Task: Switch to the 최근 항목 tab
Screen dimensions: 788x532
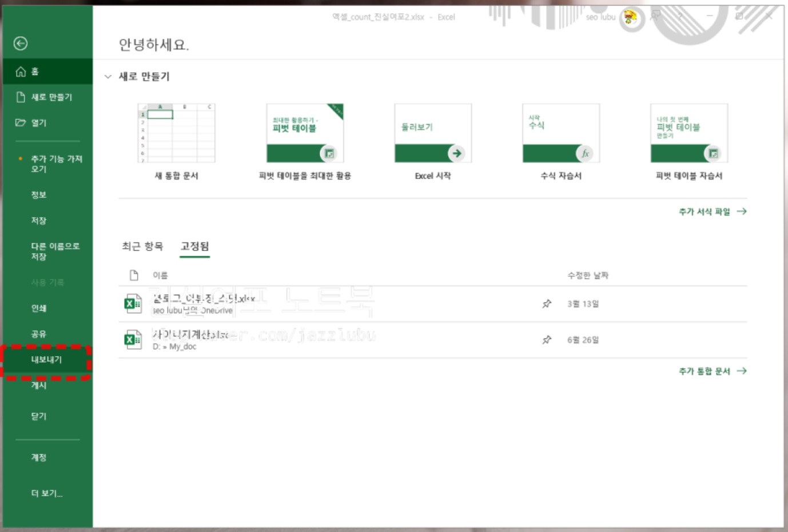Action: pos(142,246)
